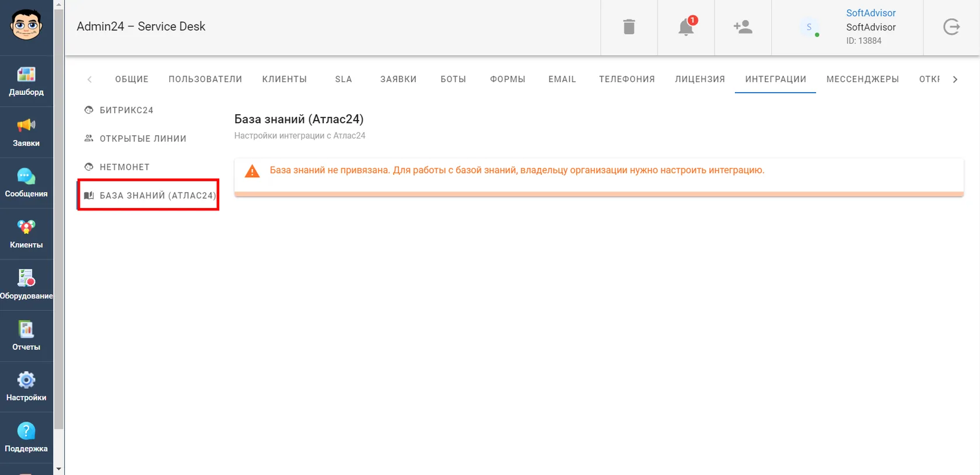Click the SoftAdvisor profile link
Image resolution: width=980 pixels, height=475 pixels.
pos(870,13)
